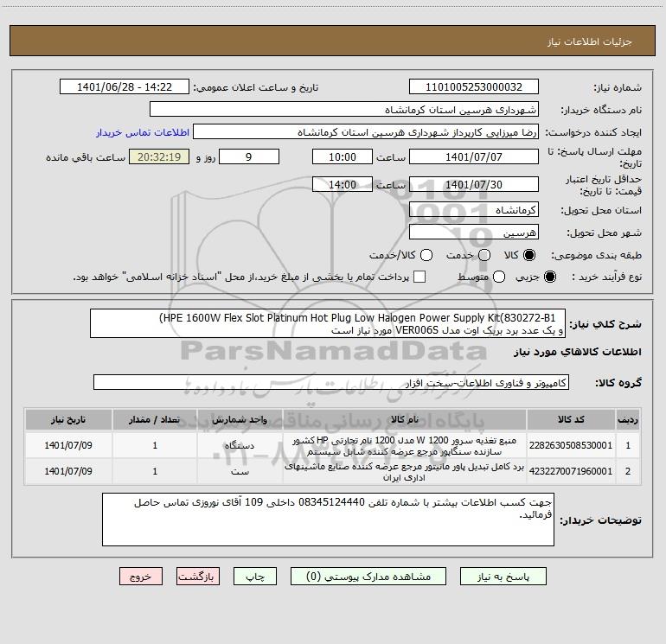Click the جزئیات اطلاعات نیاز header title
The image size is (666, 644).
pos(589,41)
